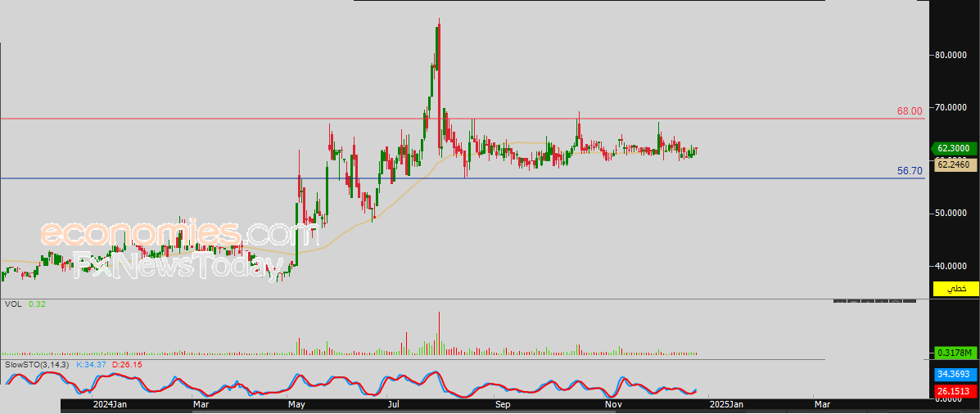Image resolution: width=980 pixels, height=414 pixels.
Task: Click the Sep date axis label
Action: [504, 405]
